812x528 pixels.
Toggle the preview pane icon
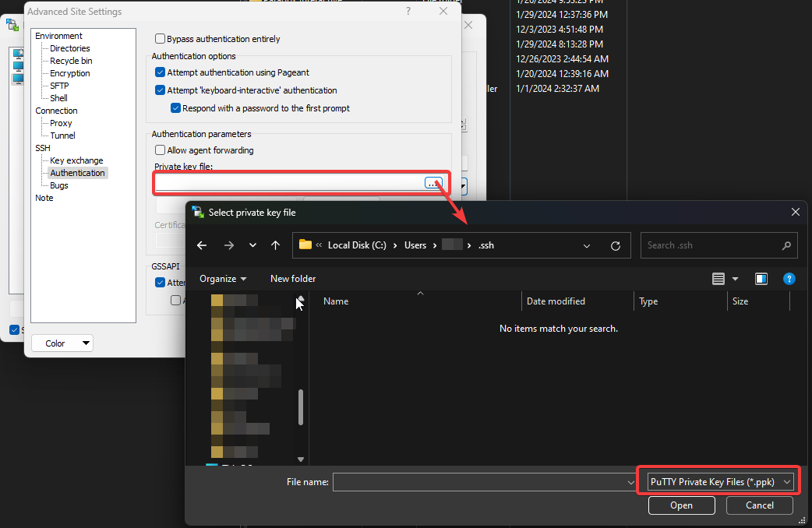(761, 279)
